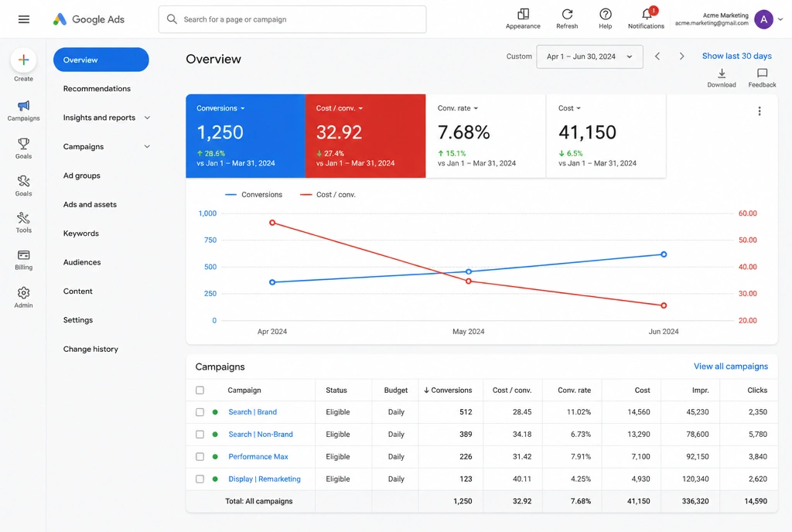792x532 pixels.
Task: Open the Apr 1 – Jun 30 date dropdown
Action: point(589,56)
